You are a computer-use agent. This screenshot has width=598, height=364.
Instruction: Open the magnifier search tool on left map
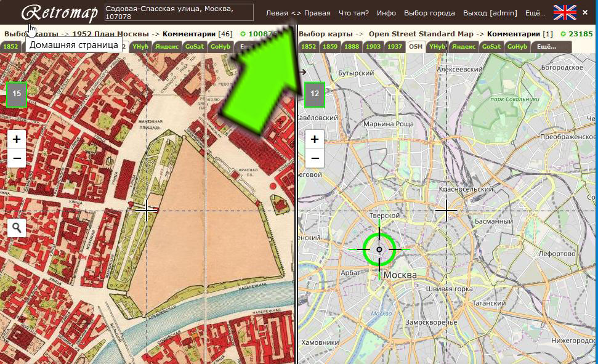[x=17, y=228]
